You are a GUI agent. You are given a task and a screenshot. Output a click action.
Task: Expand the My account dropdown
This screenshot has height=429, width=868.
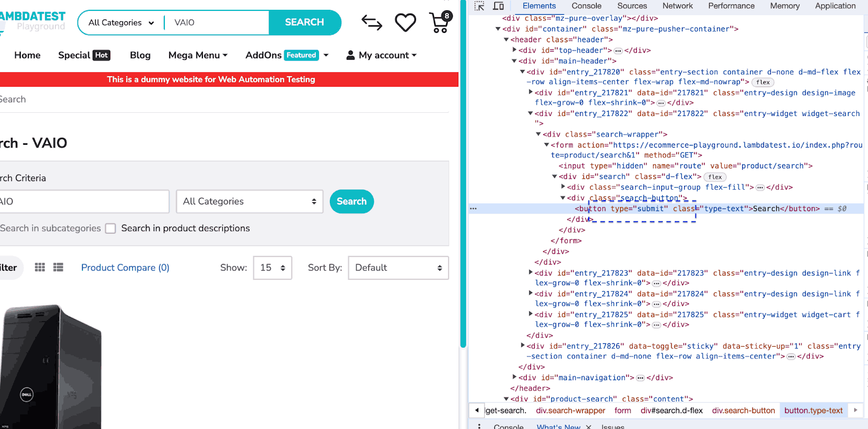[381, 55]
